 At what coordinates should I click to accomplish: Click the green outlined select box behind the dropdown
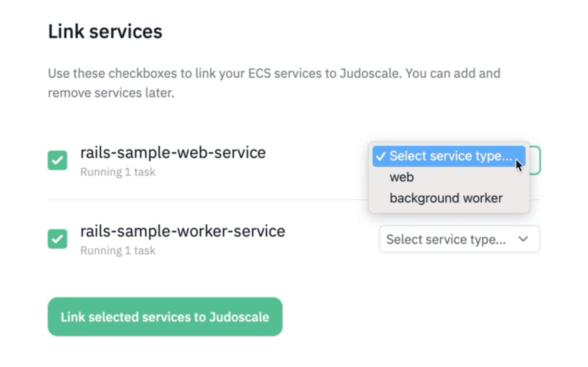point(535,160)
